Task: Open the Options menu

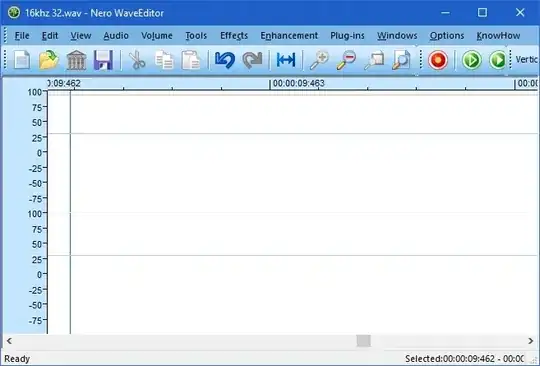Action: [x=447, y=36]
